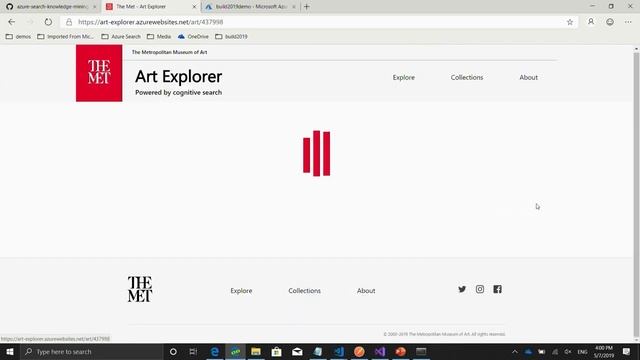
Task: Open the ENG language indicator
Action: (582, 351)
